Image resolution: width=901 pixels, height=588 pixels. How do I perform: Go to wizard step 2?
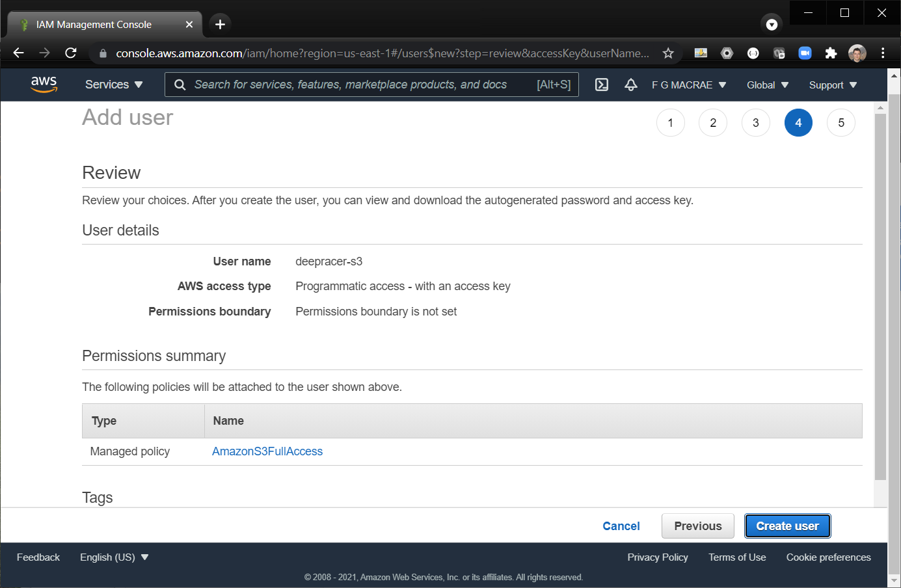[x=713, y=122]
